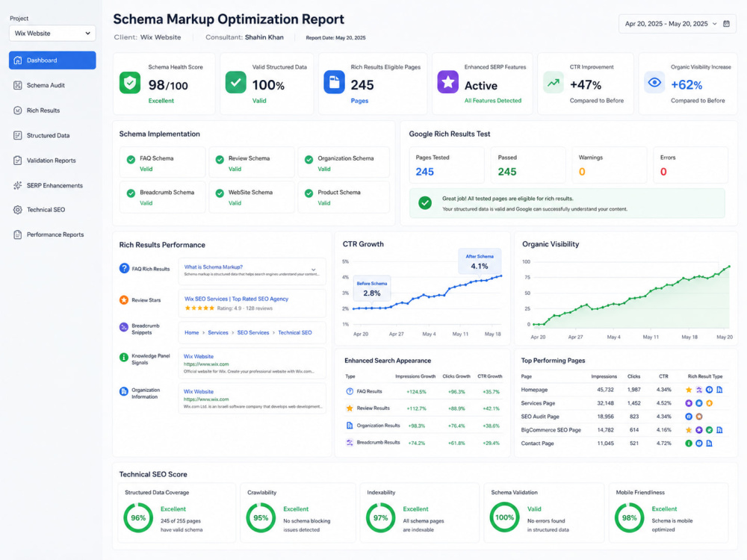Click the Knowledge Panel Signals info icon
Image resolution: width=747 pixels, height=560 pixels.
pos(124,357)
